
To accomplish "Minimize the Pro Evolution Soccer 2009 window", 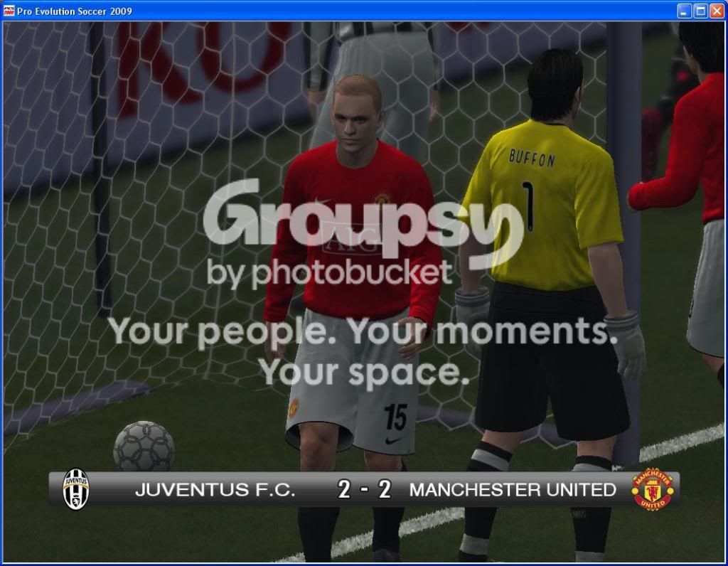I will pos(683,11).
